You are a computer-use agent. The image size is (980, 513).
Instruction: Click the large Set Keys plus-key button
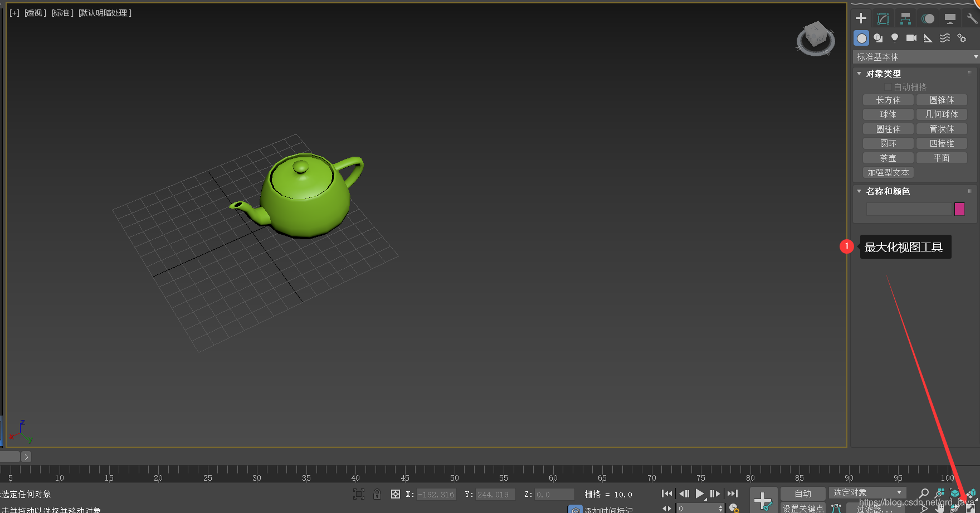tap(763, 500)
